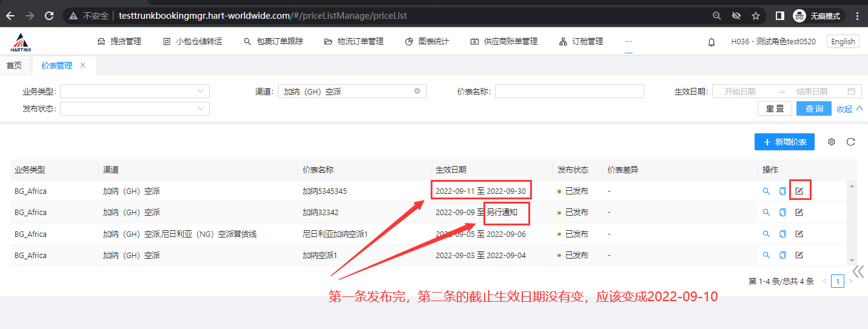Click the 新增价表 button
This screenshot has width=868, height=329.
[x=784, y=142]
